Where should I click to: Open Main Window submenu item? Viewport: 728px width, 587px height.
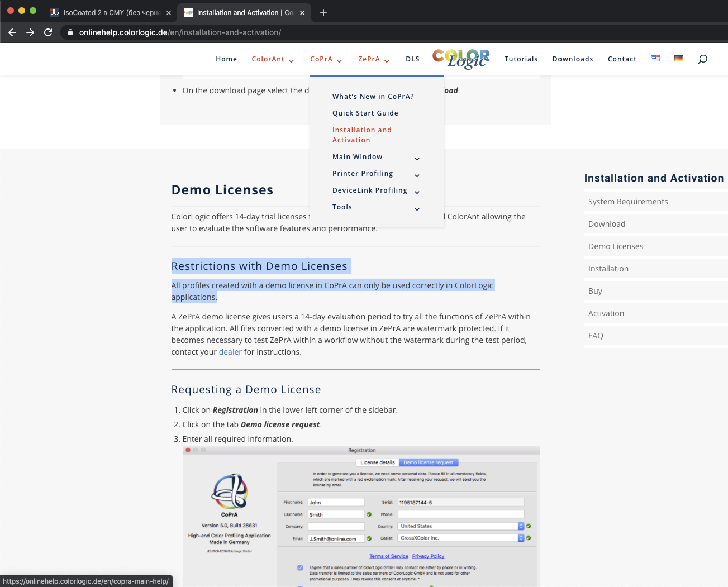pyautogui.click(x=358, y=157)
